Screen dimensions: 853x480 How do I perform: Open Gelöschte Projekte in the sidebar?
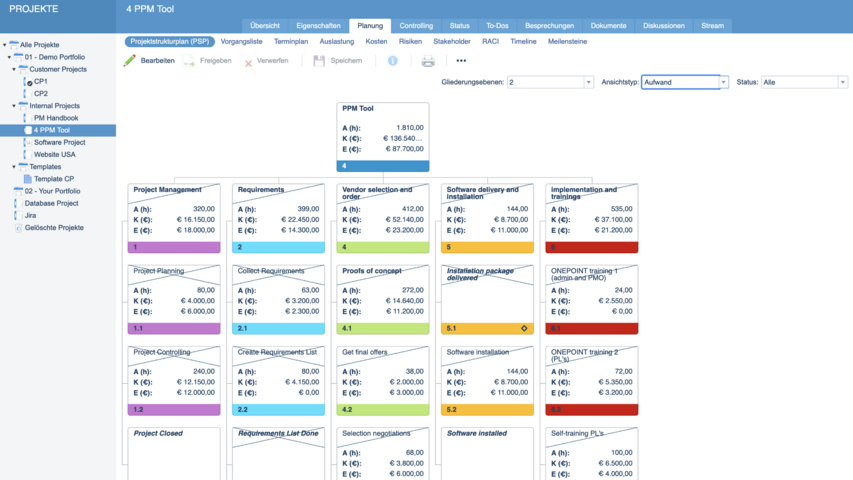coord(54,228)
